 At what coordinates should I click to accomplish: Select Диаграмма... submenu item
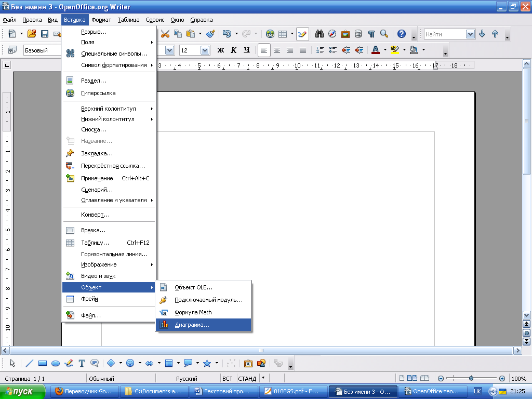coord(204,325)
